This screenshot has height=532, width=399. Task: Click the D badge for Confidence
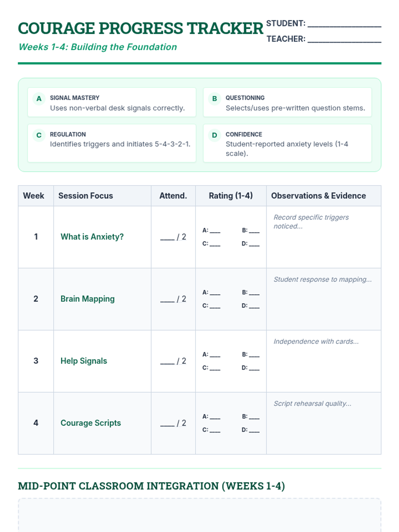pos(214,135)
